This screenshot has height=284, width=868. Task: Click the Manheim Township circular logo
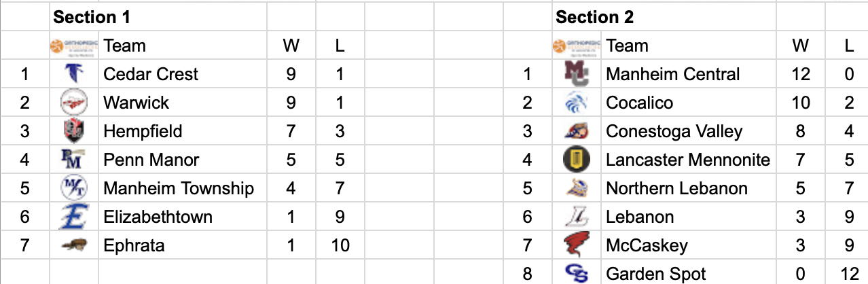73,188
